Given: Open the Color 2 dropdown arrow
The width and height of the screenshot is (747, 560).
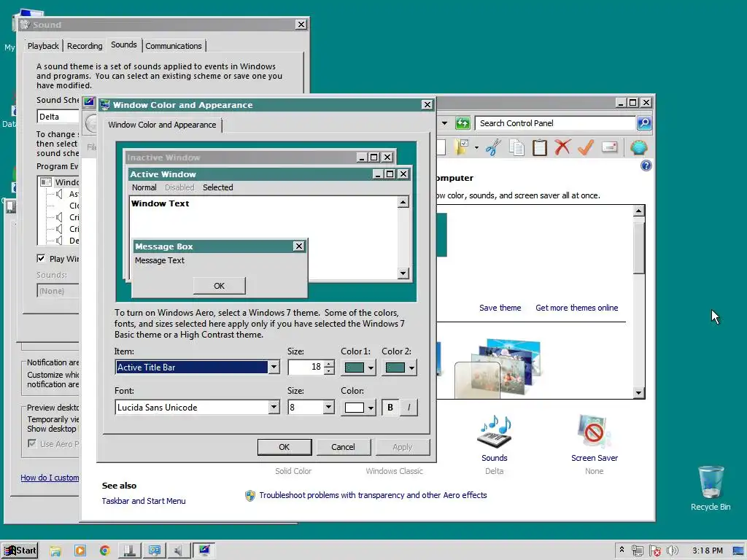Looking at the screenshot, I should tap(411, 367).
